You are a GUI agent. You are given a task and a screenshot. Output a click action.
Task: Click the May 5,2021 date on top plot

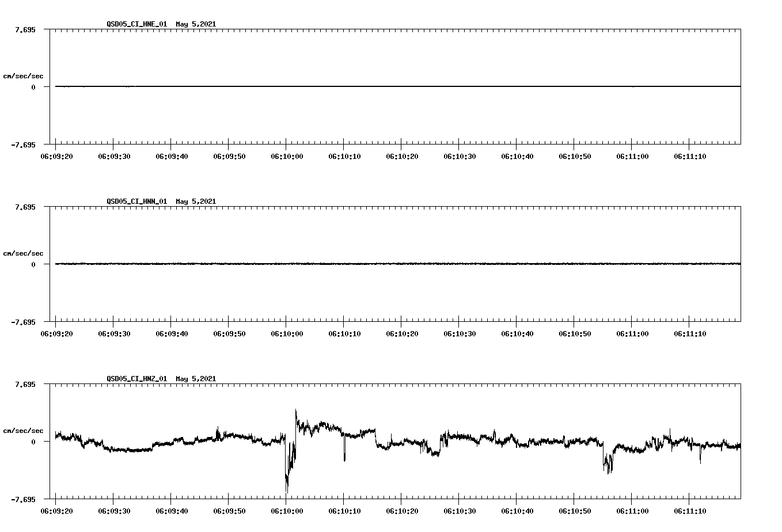[x=196, y=24]
